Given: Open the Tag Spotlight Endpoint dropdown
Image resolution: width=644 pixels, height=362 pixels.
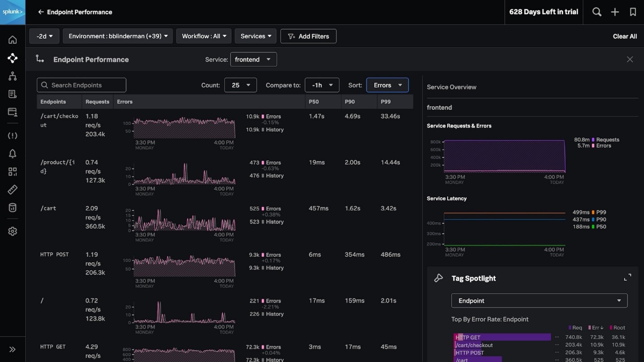Looking at the screenshot, I should pyautogui.click(x=539, y=301).
